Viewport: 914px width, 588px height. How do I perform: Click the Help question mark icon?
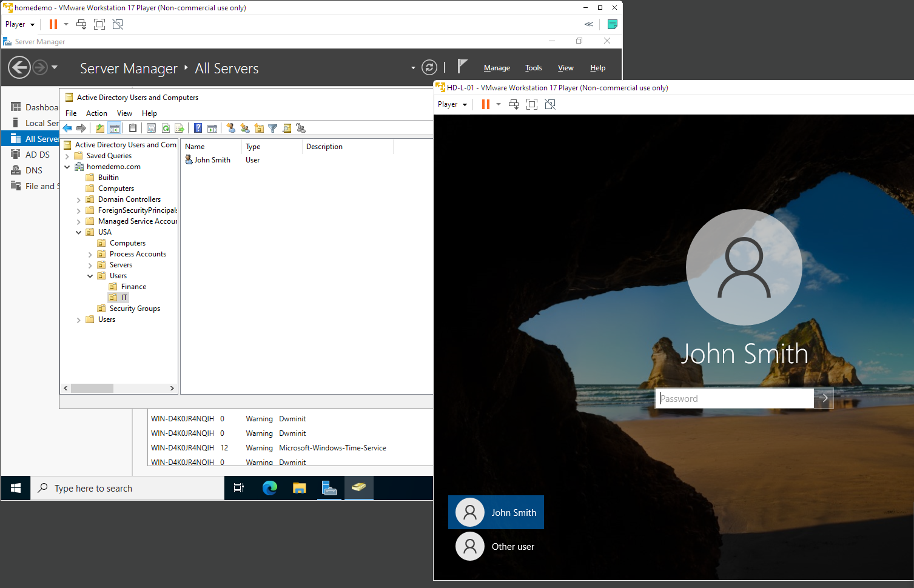[x=198, y=128]
